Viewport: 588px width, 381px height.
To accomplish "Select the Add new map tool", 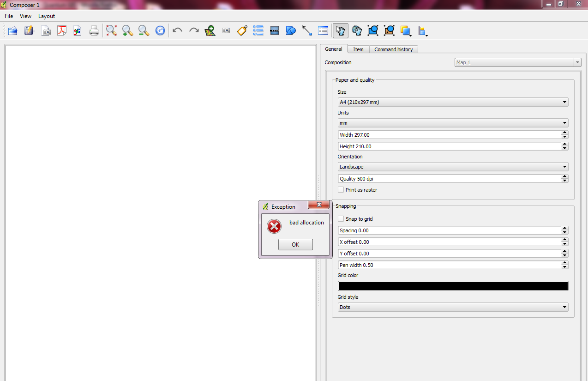I will coord(210,31).
